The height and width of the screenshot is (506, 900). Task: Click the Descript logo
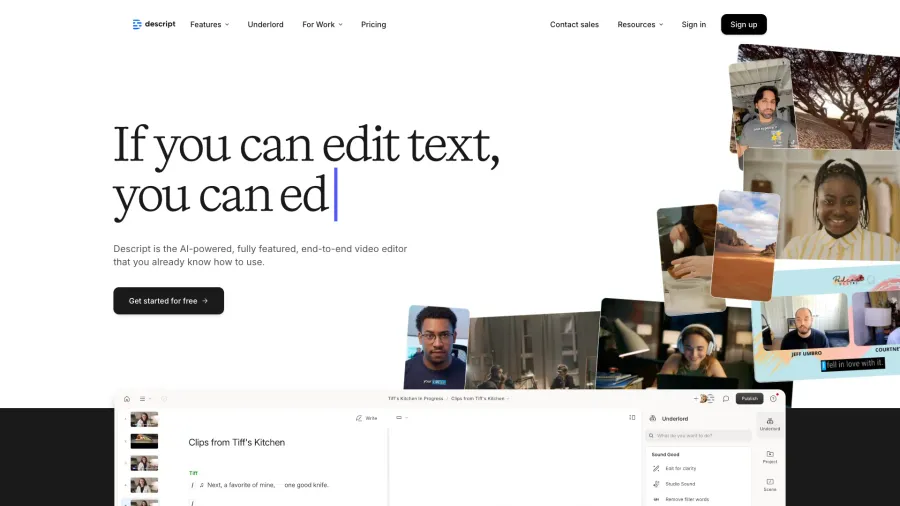[x=154, y=24]
